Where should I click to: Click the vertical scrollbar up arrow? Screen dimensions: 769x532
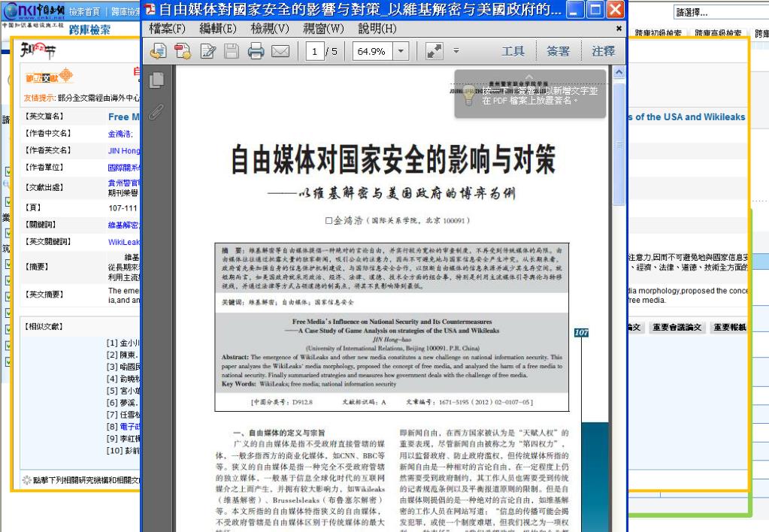pos(619,73)
